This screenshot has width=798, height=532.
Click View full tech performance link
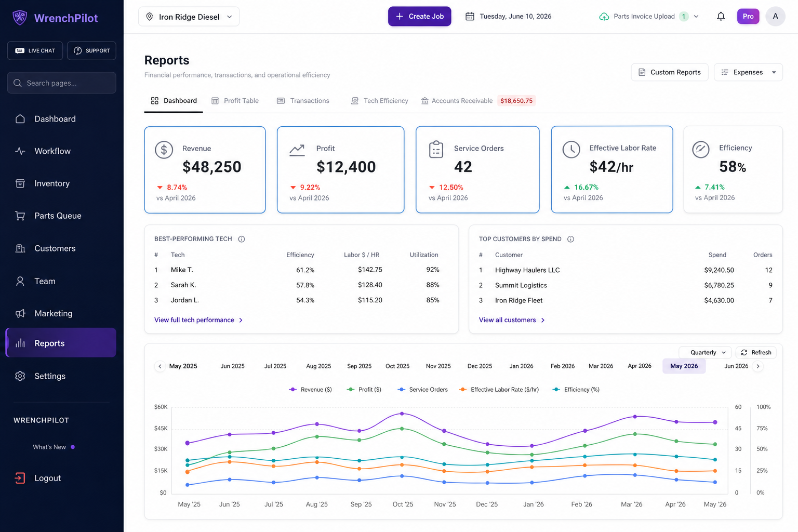[x=198, y=320]
